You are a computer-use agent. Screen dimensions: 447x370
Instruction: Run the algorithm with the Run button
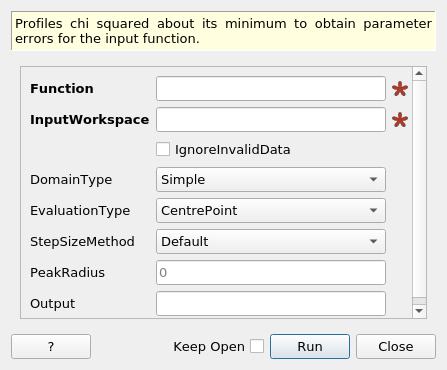point(310,347)
